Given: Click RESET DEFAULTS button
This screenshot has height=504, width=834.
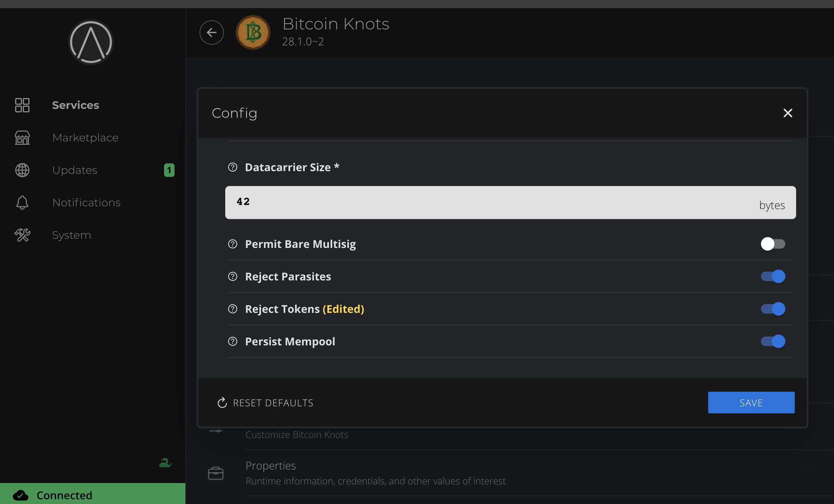Looking at the screenshot, I should click(x=265, y=403).
